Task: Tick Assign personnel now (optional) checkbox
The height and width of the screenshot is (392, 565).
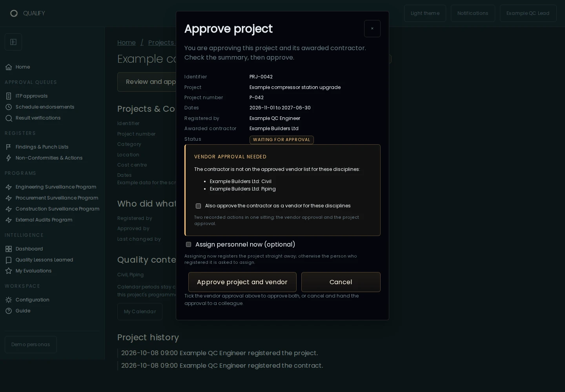Action: pyautogui.click(x=188, y=244)
